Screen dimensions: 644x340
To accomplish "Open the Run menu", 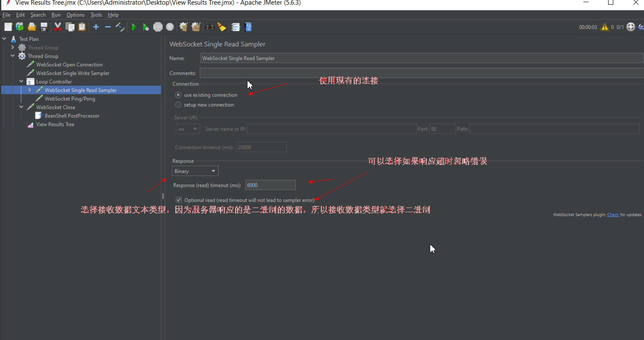I will [x=56, y=15].
